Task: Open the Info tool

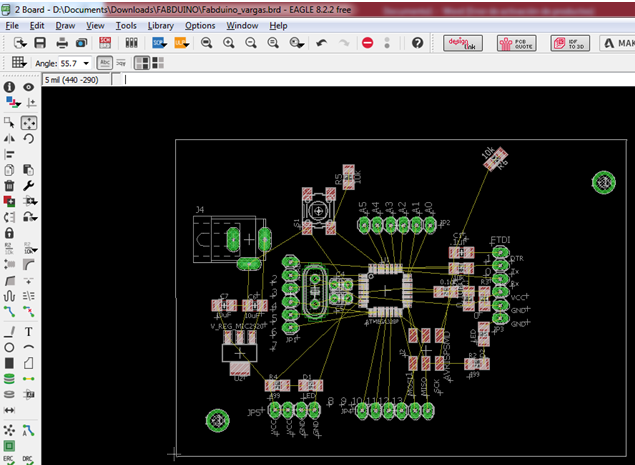Action: [x=9, y=87]
